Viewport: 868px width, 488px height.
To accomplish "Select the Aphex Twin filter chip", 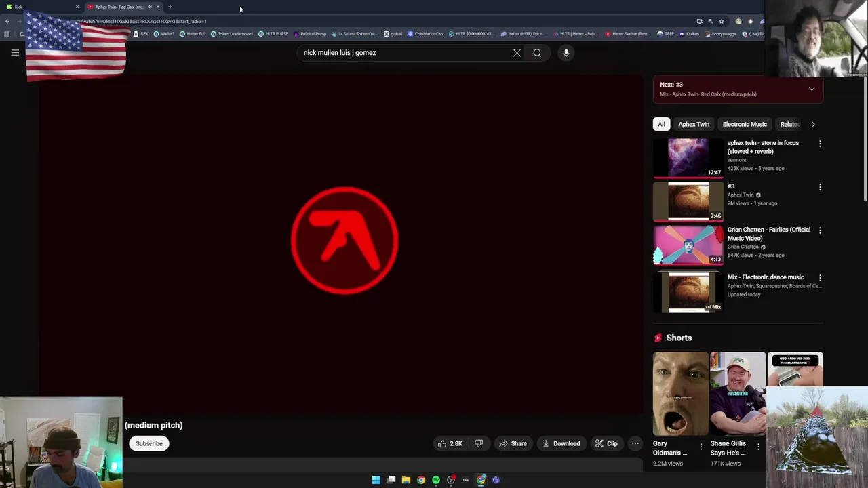I will [694, 124].
